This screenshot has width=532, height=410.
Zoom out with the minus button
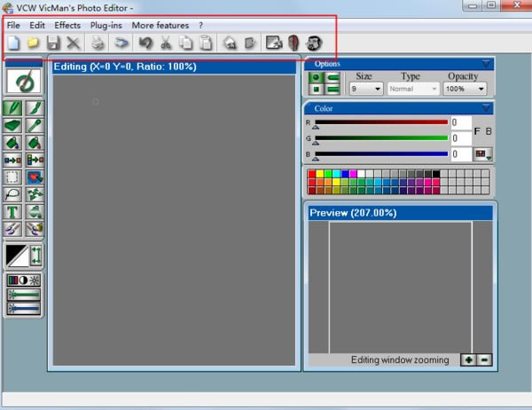[x=484, y=359]
